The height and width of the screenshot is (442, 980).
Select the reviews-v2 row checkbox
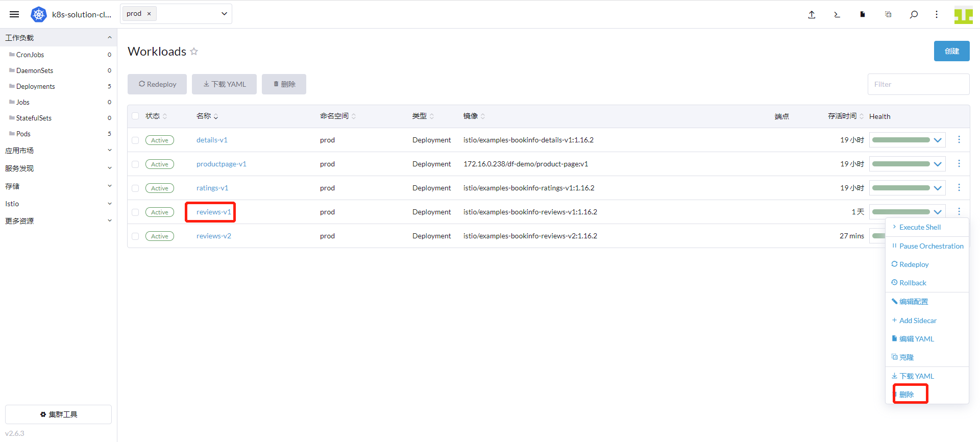(135, 236)
